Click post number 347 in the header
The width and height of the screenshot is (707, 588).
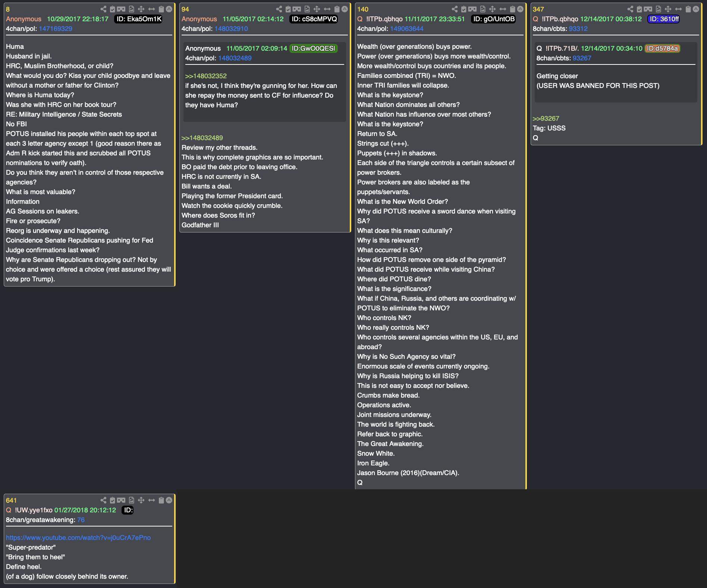[x=538, y=9]
